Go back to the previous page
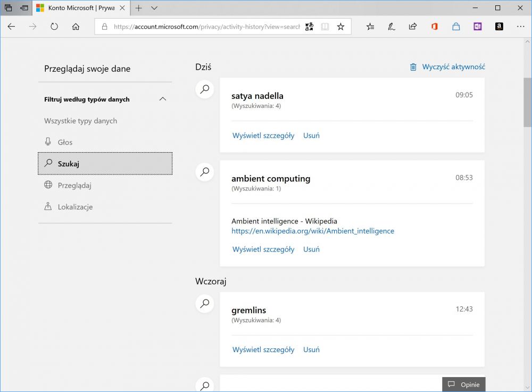This screenshot has height=392, width=532. pyautogui.click(x=11, y=27)
